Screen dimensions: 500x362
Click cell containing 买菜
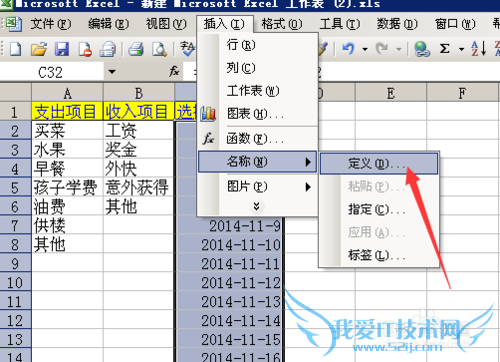pos(67,131)
